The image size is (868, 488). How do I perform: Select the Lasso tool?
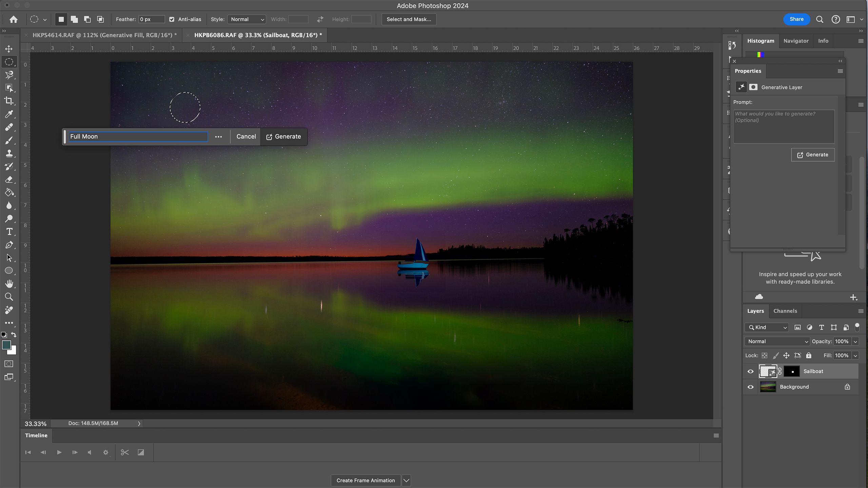click(9, 75)
